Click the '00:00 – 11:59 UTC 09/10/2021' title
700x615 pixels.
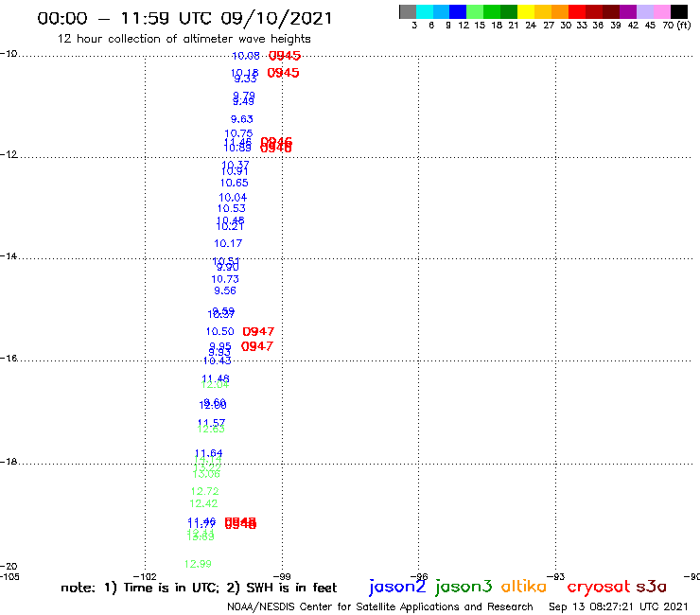[184, 18]
